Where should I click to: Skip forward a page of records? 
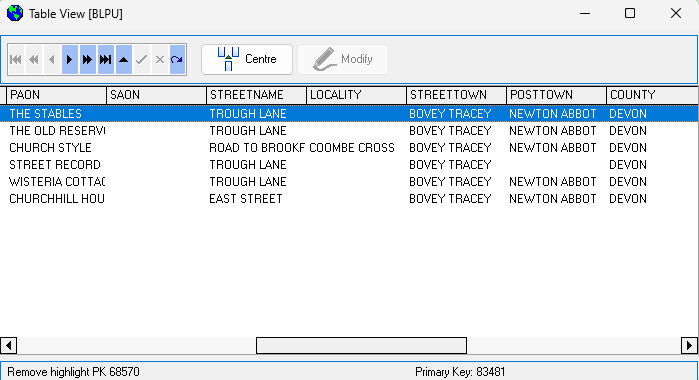coord(87,59)
